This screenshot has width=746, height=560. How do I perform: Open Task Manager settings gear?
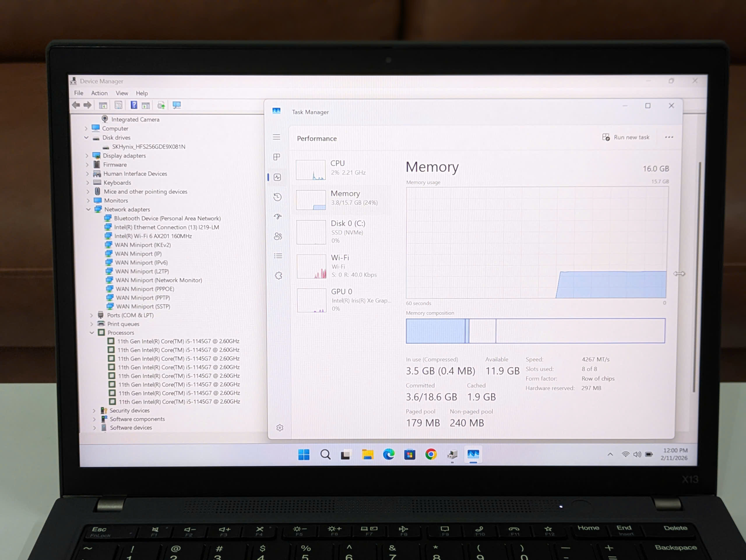click(279, 428)
